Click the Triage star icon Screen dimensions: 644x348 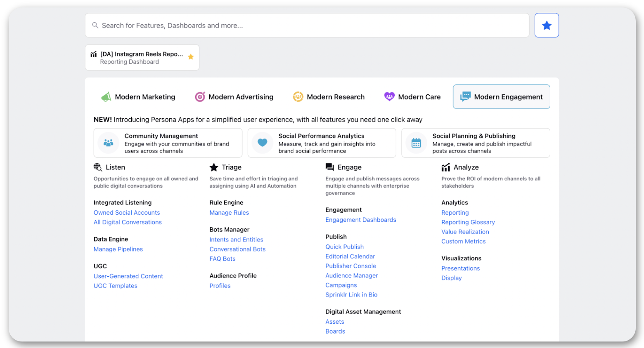214,167
